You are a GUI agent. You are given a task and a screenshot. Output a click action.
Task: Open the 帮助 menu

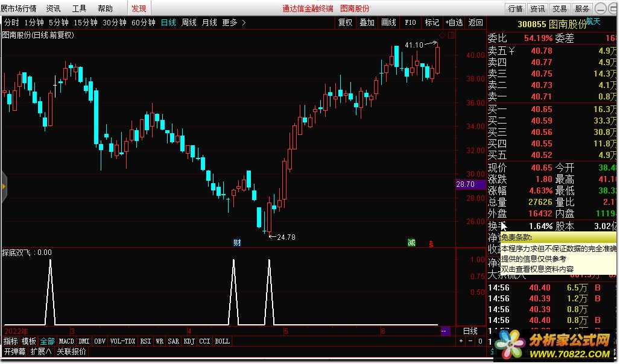[x=105, y=8]
